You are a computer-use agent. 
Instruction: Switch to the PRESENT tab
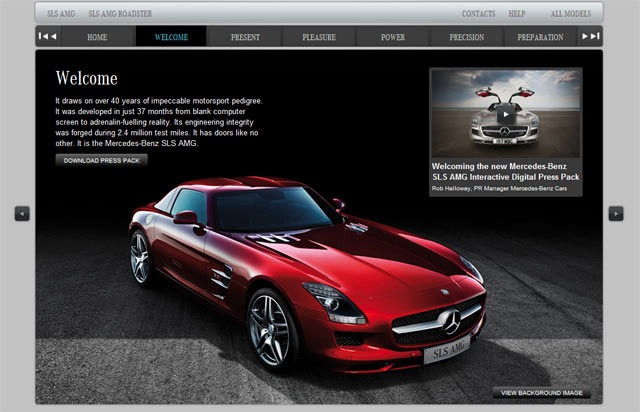[245, 37]
